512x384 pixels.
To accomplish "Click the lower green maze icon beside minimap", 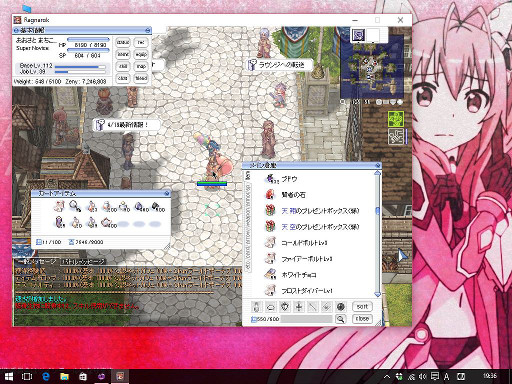I will [396, 137].
